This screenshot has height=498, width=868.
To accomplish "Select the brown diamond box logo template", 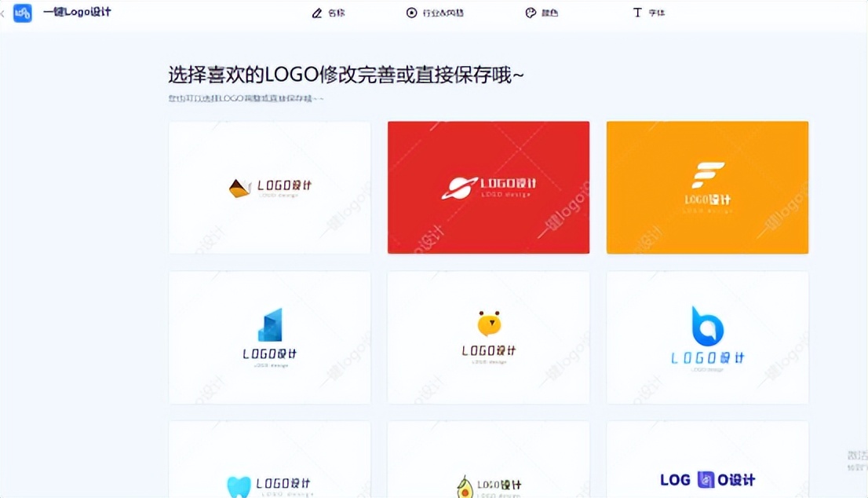I will (x=269, y=187).
